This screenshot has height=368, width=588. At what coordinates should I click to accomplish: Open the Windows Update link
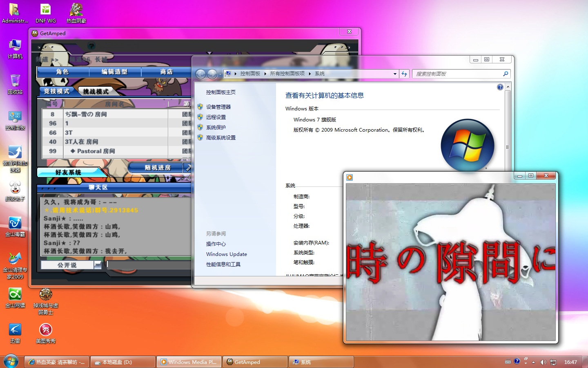226,254
